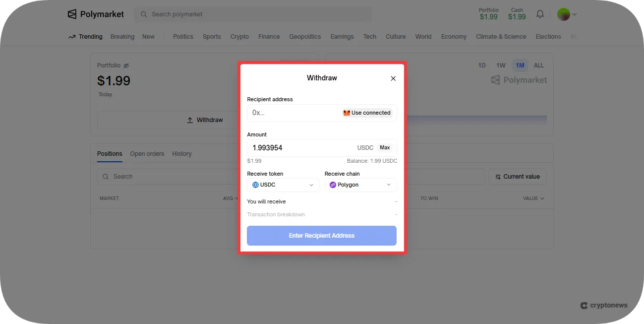The image size is (644, 324).
Task: Select the 1M chart range
Action: (520, 65)
